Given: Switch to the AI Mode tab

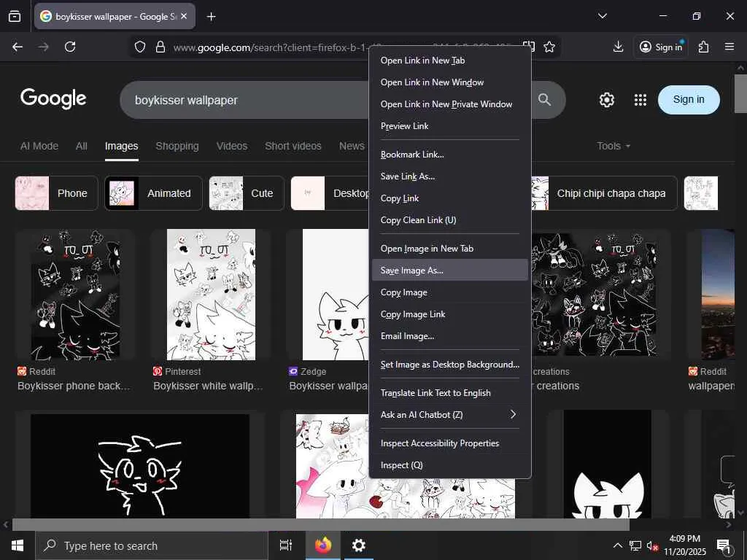Looking at the screenshot, I should [x=39, y=146].
